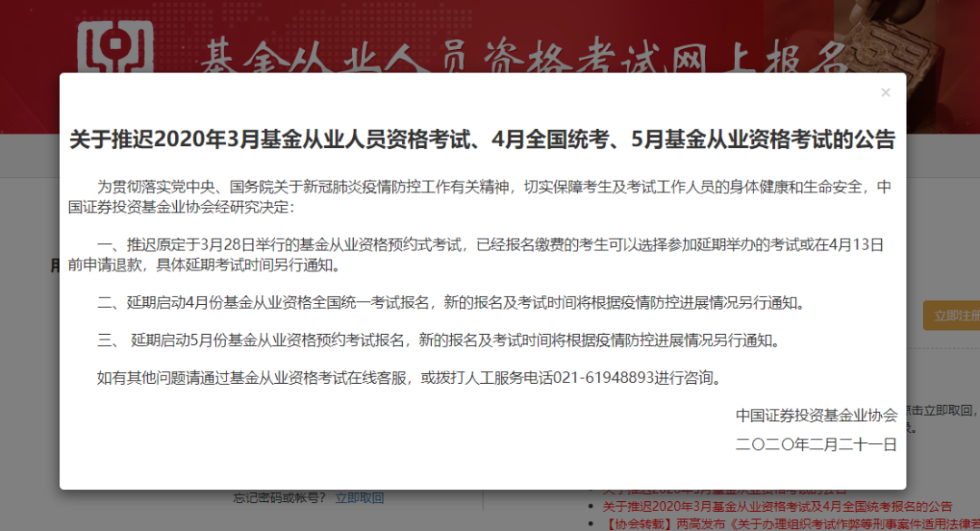Screen dimensions: 980x531
Task: Click the intro paragraph starting 为贯彻落实党中央
Action: pos(483,197)
